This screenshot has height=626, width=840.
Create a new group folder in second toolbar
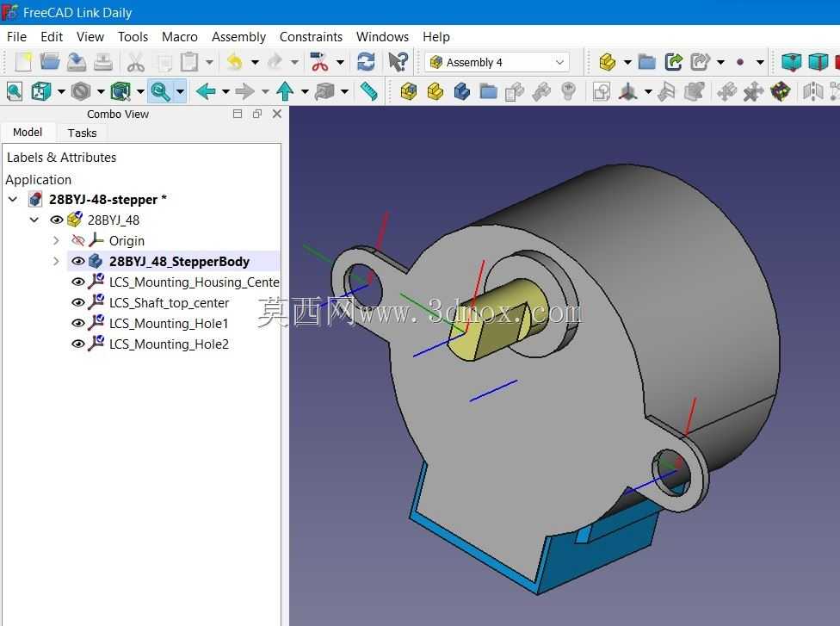[489, 91]
